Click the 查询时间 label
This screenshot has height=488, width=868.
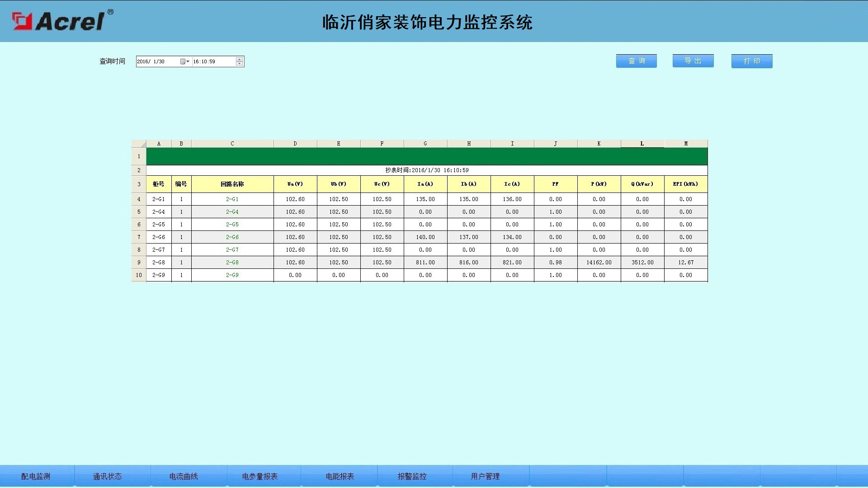(112, 61)
